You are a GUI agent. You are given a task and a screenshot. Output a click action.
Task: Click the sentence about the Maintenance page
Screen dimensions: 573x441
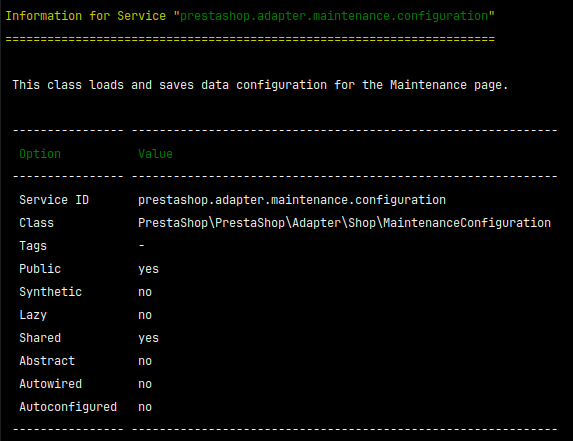coord(260,85)
